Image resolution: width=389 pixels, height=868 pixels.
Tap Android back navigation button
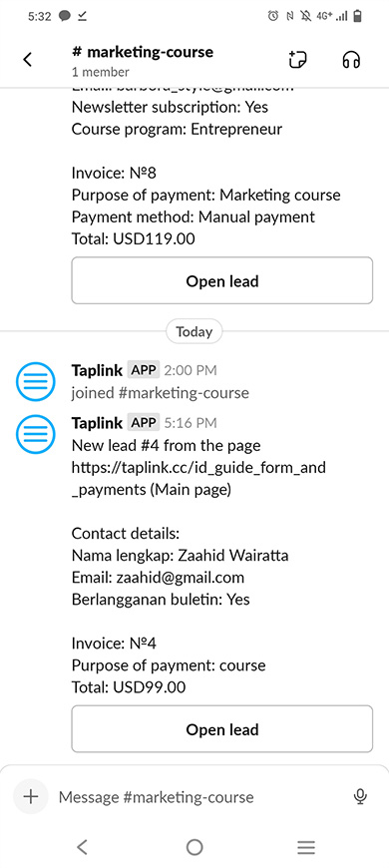pyautogui.click(x=82, y=847)
